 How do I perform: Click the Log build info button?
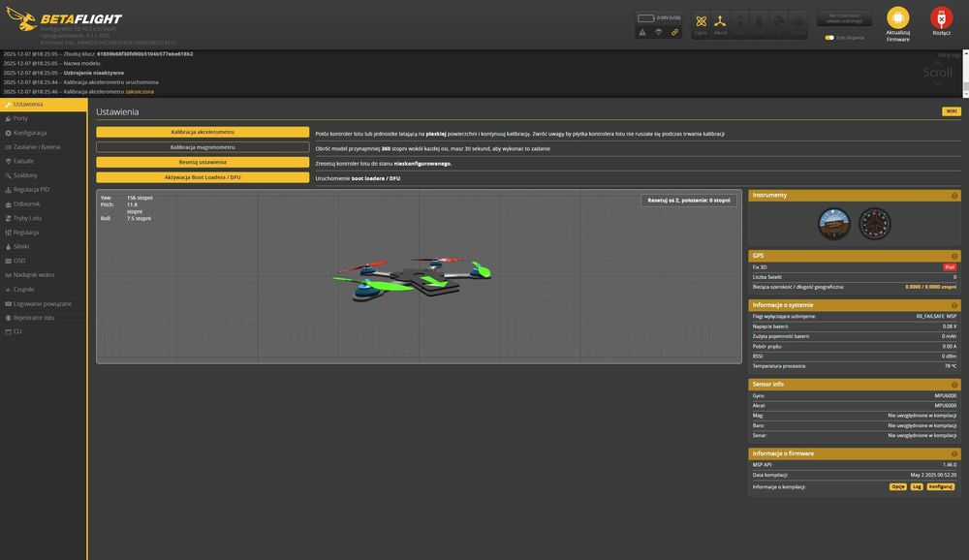[917, 487]
